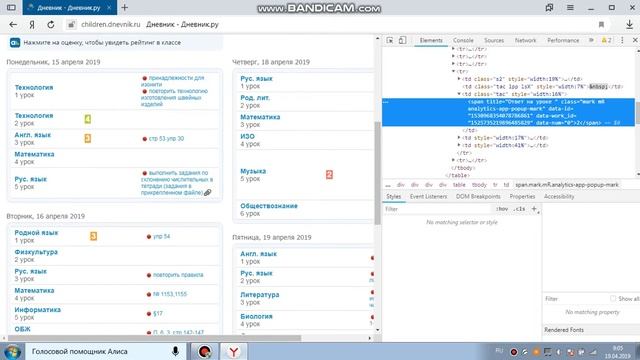Go back to the previous page
Viewport: 640px width, 360px height.
[13, 24]
